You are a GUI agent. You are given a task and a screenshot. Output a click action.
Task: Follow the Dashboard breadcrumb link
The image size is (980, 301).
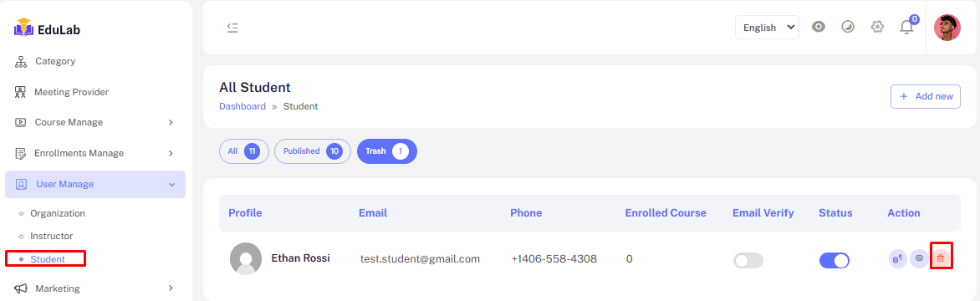(x=242, y=106)
